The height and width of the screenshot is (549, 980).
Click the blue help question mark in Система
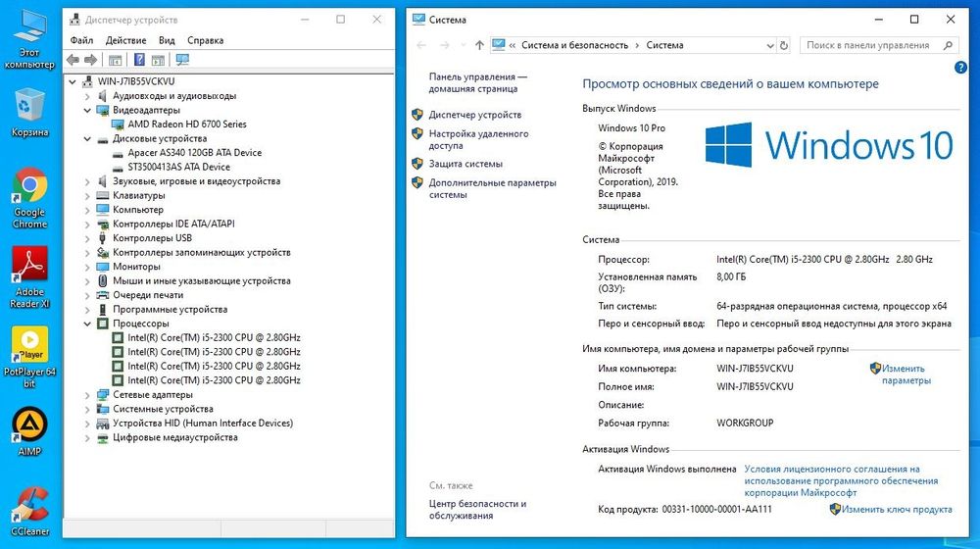[960, 68]
